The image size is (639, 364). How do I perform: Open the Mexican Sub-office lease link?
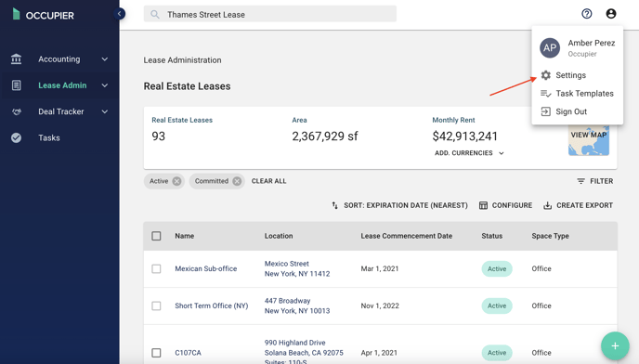coord(206,268)
